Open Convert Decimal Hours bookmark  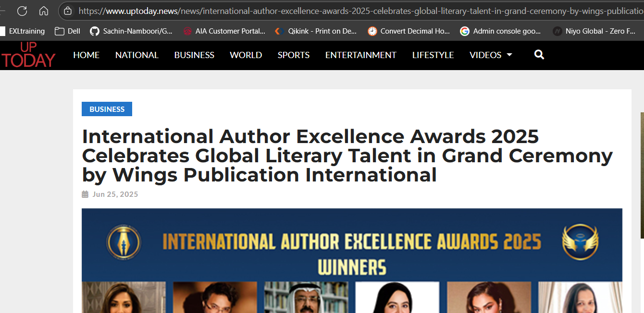pyautogui.click(x=409, y=31)
